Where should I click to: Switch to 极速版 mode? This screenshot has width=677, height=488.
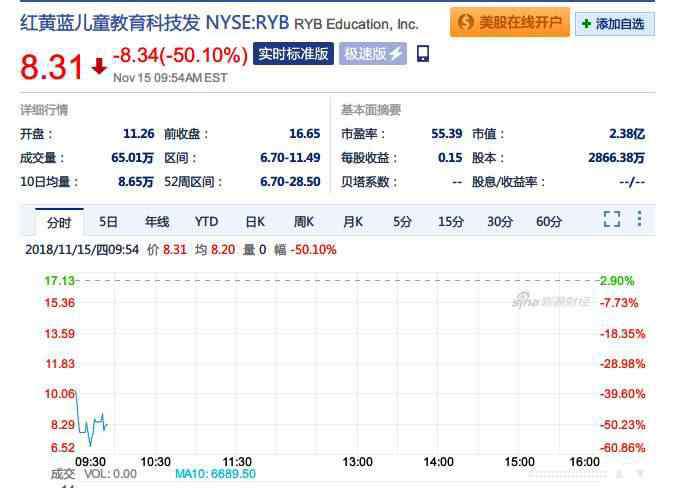click(x=373, y=54)
